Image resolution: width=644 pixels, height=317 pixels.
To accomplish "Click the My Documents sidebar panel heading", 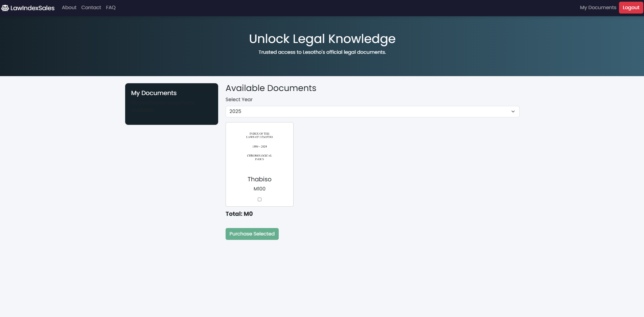I will pyautogui.click(x=154, y=93).
